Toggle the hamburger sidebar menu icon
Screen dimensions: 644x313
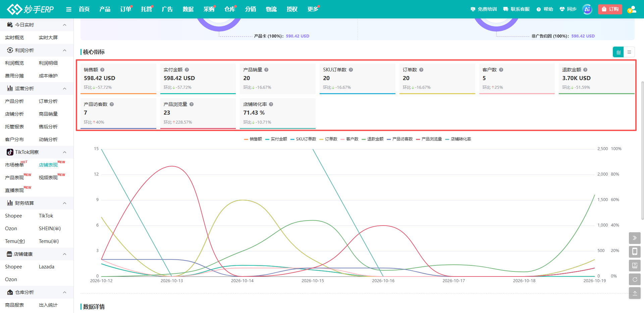(x=69, y=9)
